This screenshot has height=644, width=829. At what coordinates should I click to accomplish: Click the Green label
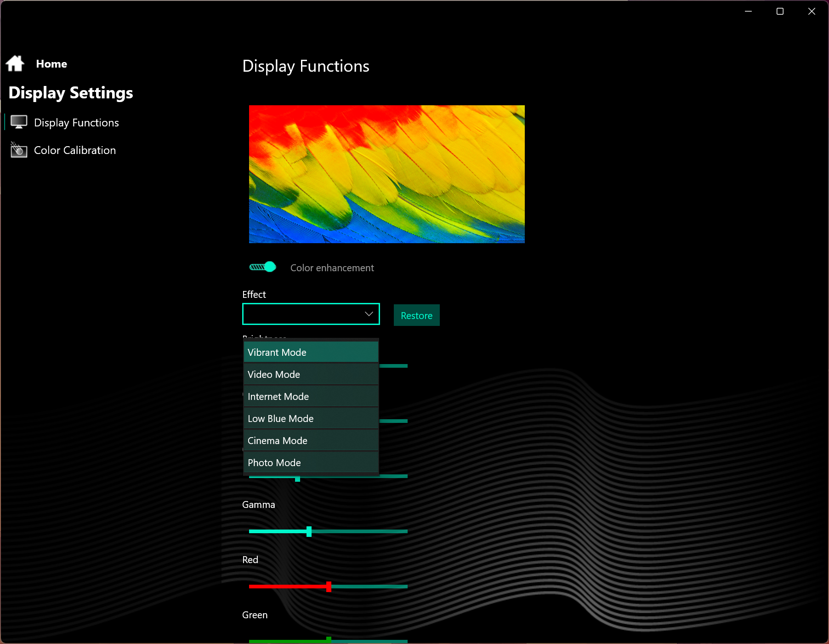[x=255, y=615]
